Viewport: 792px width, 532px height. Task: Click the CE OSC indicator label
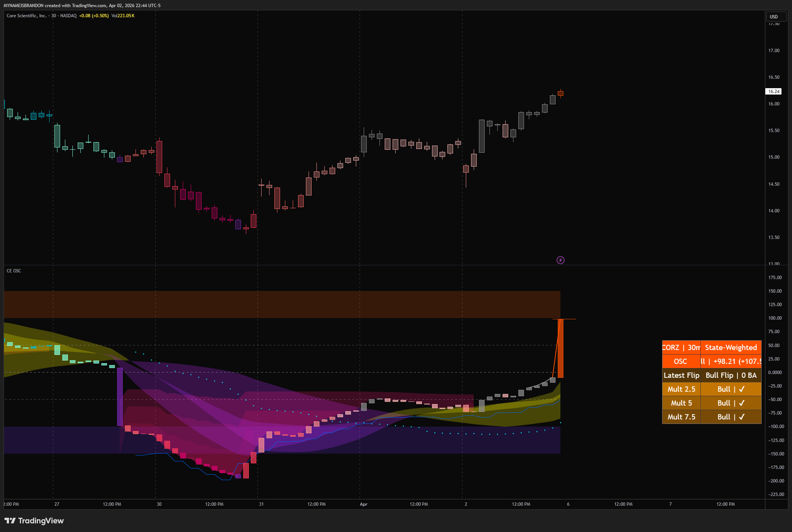pos(14,271)
